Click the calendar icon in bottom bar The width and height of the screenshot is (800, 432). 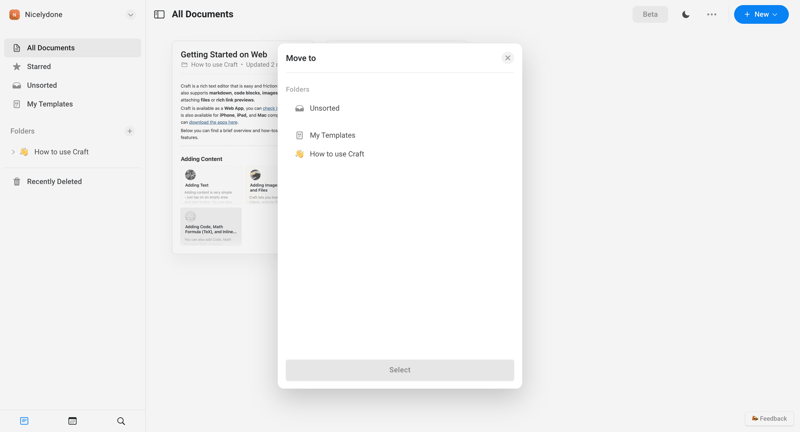[x=72, y=421]
